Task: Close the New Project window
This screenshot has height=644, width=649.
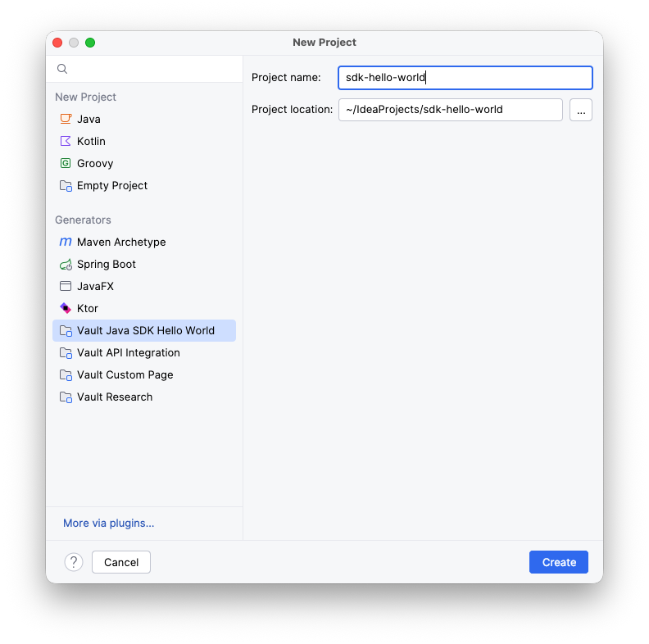Action: [57, 43]
